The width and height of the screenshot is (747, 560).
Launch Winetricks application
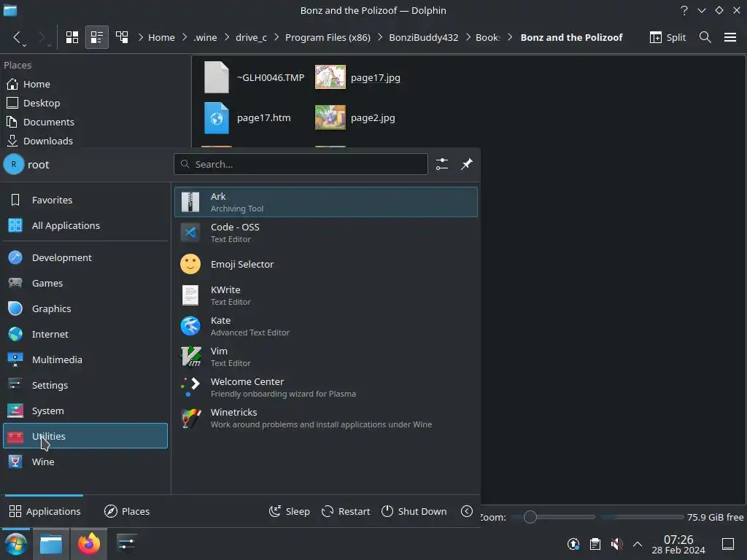pos(326,418)
